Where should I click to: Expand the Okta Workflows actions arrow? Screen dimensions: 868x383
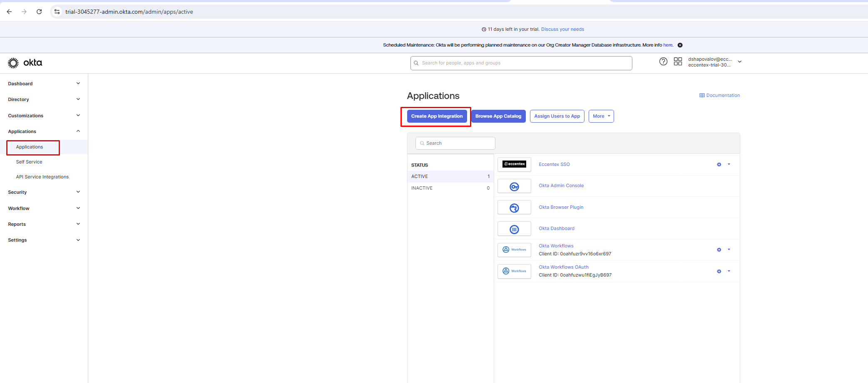tap(729, 250)
